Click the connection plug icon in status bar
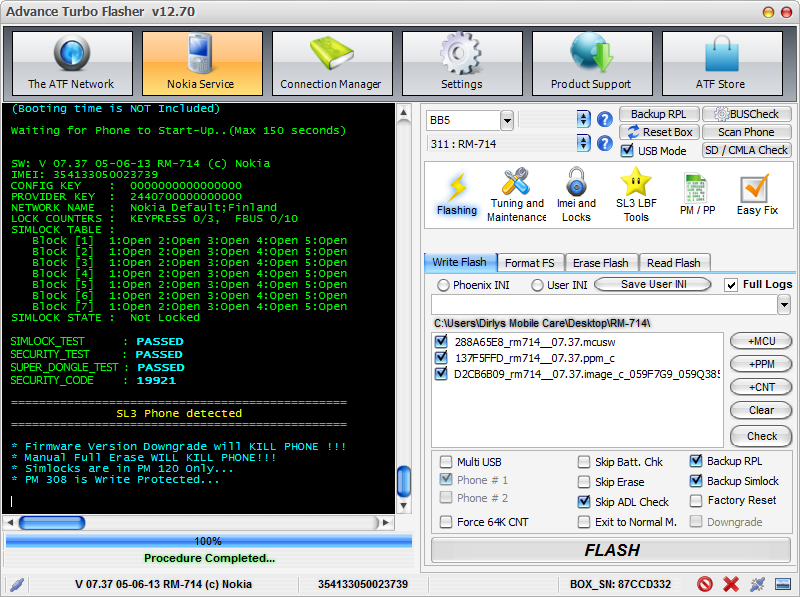800x597 pixels. click(757, 584)
